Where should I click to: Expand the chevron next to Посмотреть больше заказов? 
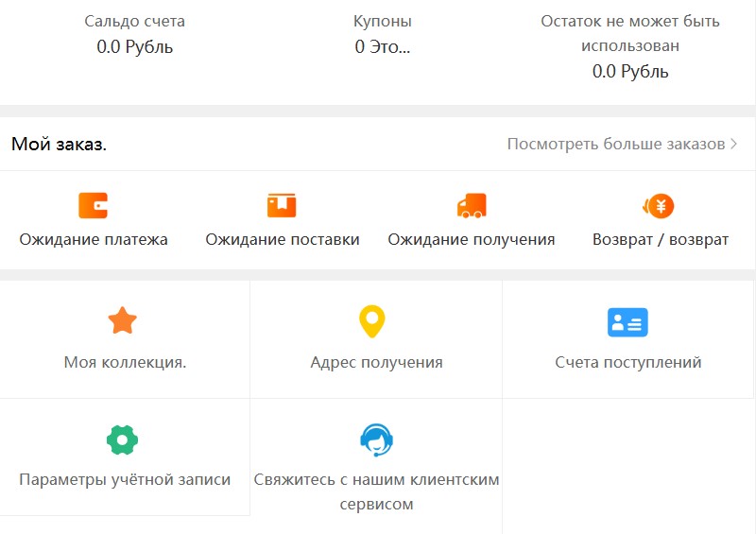tap(734, 145)
